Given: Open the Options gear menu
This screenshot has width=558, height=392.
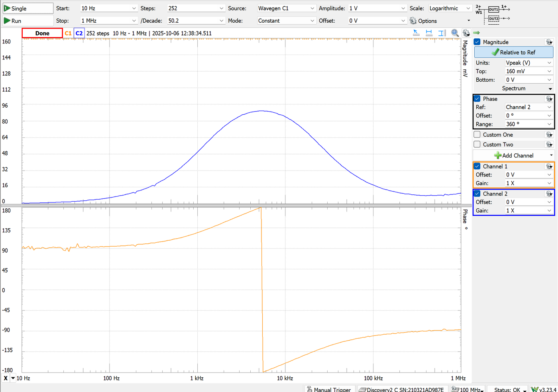Looking at the screenshot, I should click(x=440, y=21).
